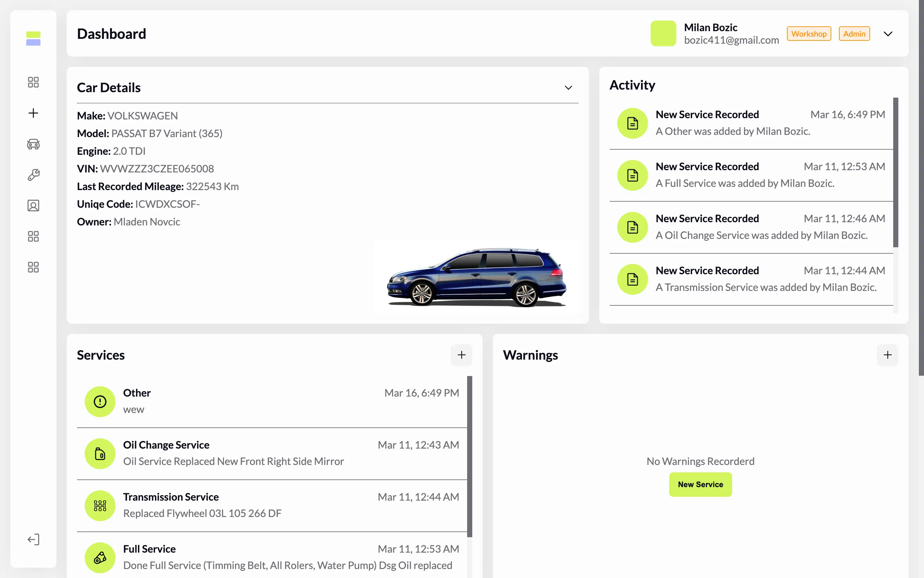Click the mileage value 322543 Km

(212, 186)
